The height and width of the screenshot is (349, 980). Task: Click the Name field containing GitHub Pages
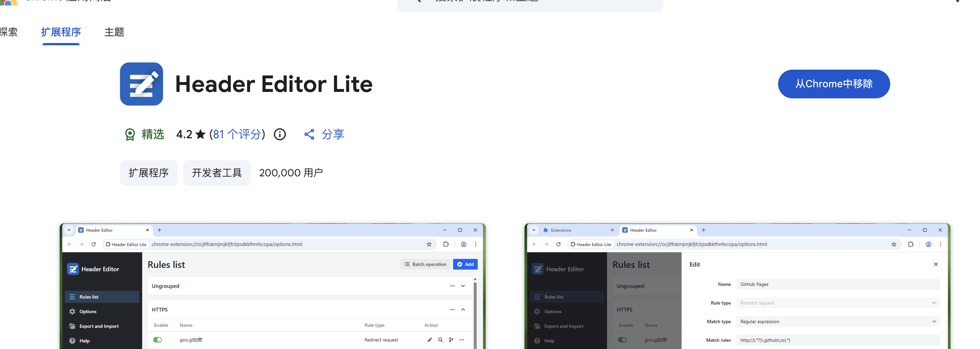838,284
